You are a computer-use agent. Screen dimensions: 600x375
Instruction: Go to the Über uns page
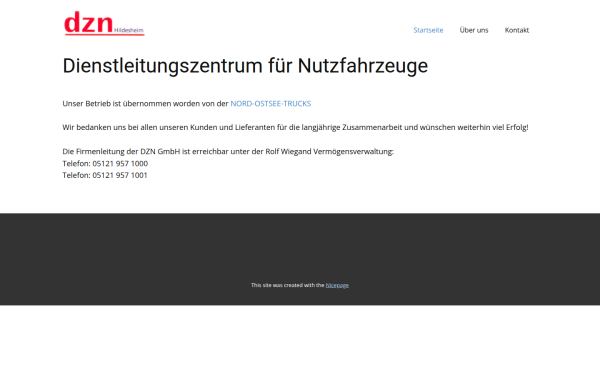(474, 30)
